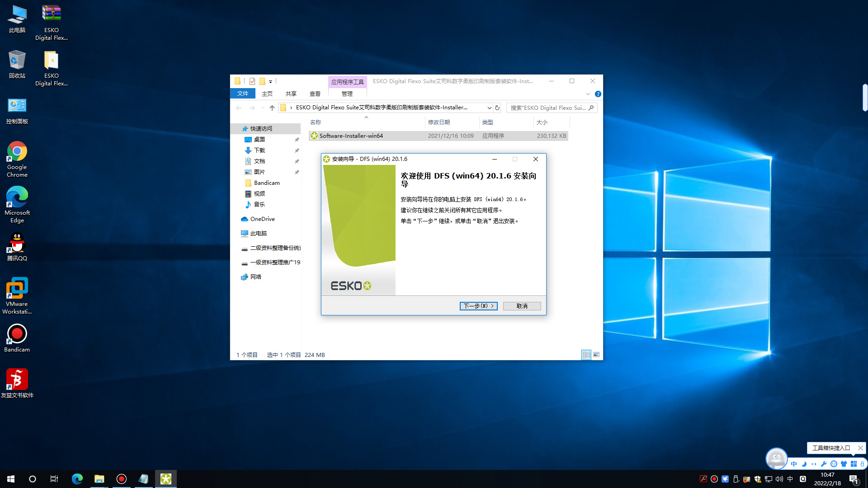Open 音乐 in the navigation pane
Viewport: 868px width, 488px height.
tap(259, 205)
